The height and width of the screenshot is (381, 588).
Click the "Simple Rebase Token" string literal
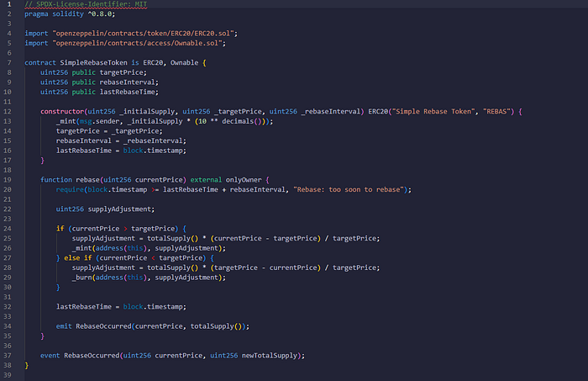[x=434, y=112]
